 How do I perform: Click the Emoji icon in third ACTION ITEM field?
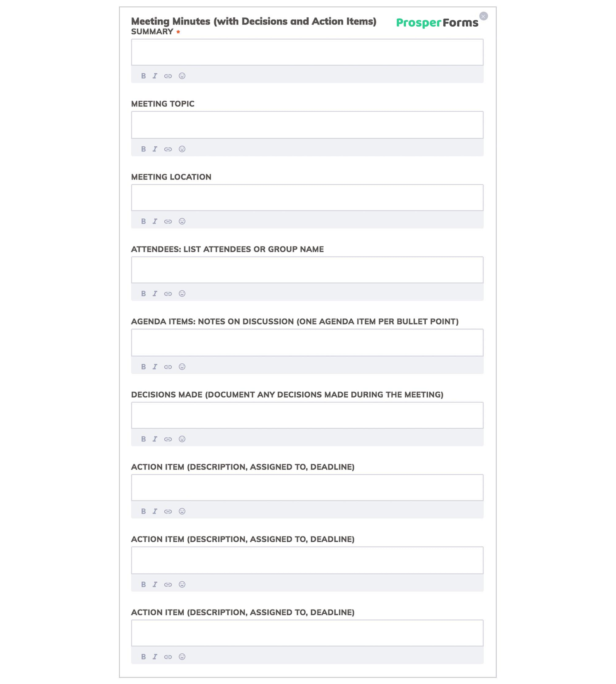tap(181, 657)
